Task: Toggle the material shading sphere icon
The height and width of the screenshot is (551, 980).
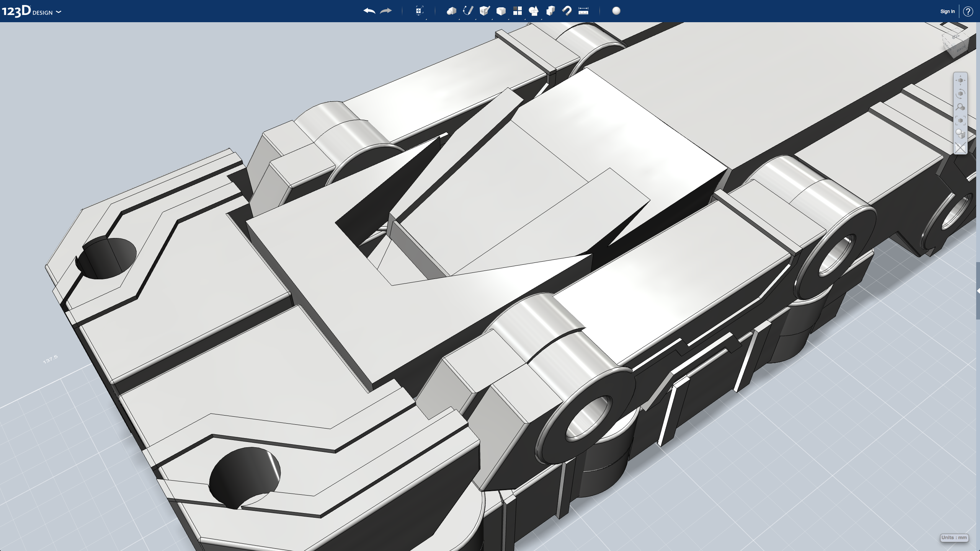Action: pos(616,11)
